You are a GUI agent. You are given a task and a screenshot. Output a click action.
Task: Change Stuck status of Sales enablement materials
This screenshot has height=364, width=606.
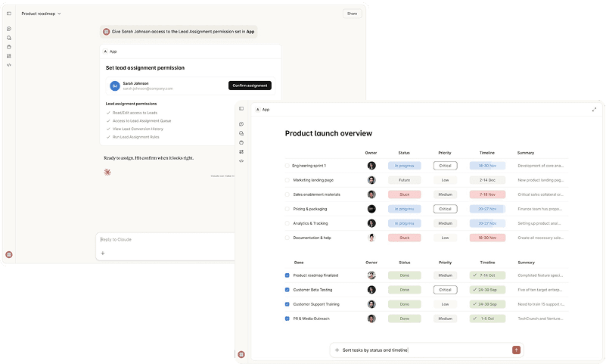click(404, 194)
